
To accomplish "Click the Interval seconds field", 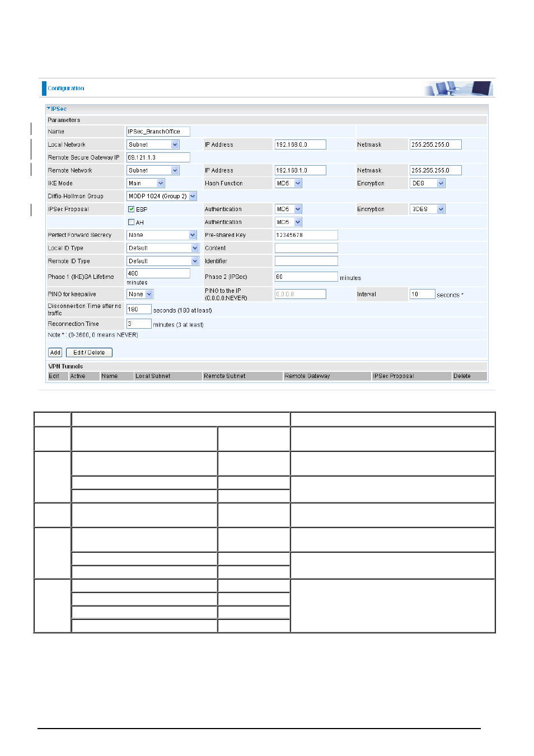I will coord(423,294).
